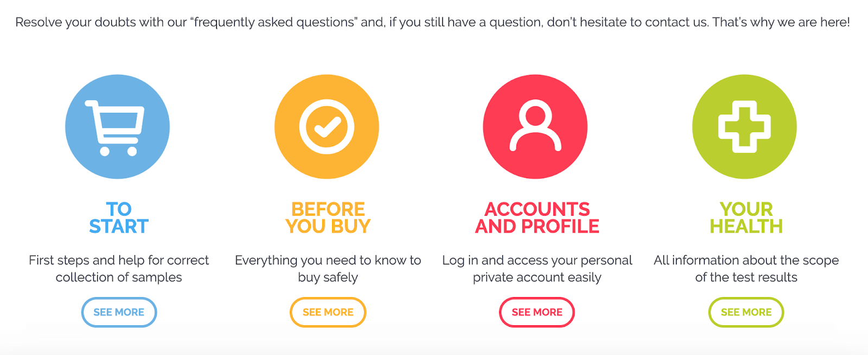Click 'All information about the scope' text
This screenshot has width=868, height=355.
[746, 269]
